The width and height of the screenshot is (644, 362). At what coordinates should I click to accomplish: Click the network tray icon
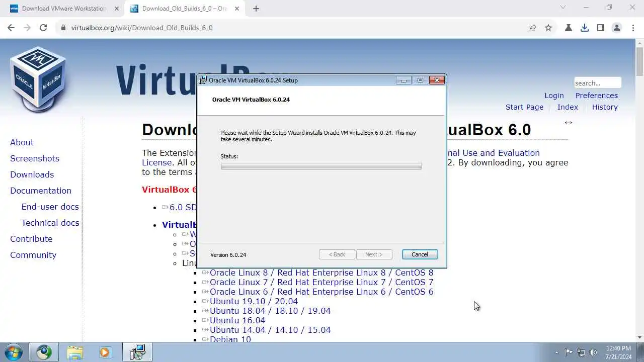point(581,352)
